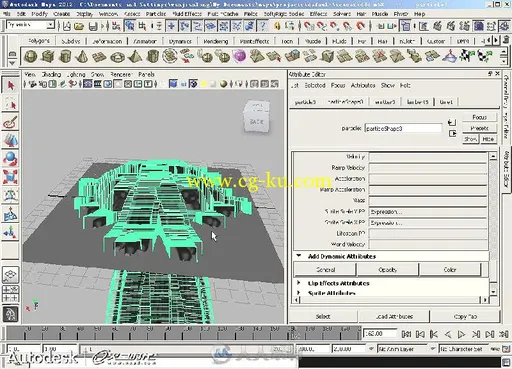Viewport: 512px width, 369px height.
Task: Activate the Soft Modification tool
Action: point(11,214)
